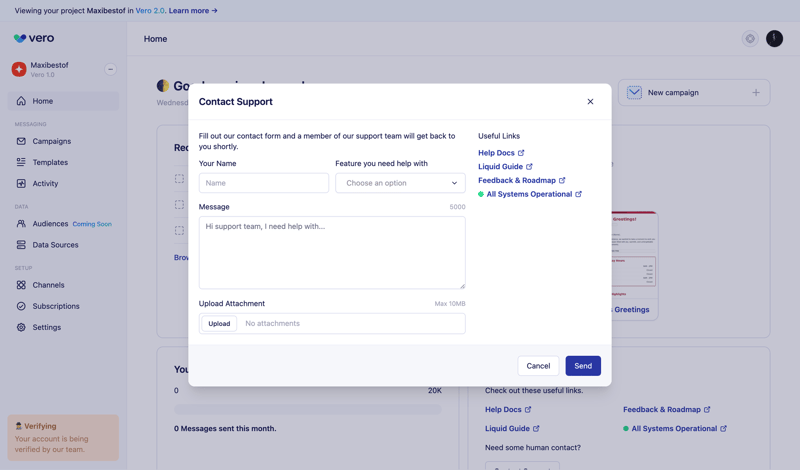Click inside the Message text area
Screen dimensions: 800x470
[332, 253]
